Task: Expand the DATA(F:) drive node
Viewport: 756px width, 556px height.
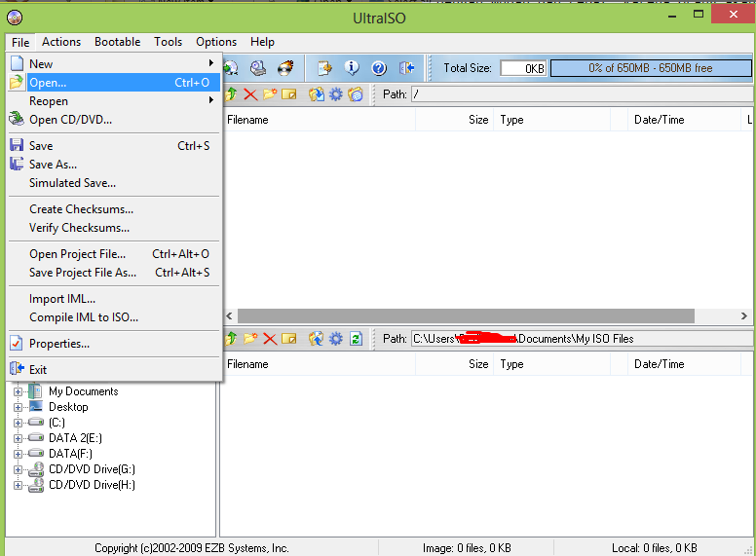Action: [18, 454]
